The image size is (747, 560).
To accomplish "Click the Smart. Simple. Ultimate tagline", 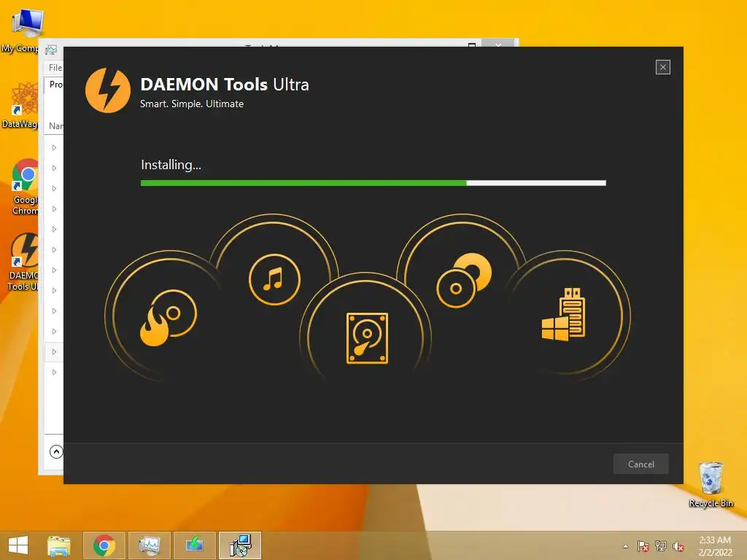I will [x=192, y=104].
